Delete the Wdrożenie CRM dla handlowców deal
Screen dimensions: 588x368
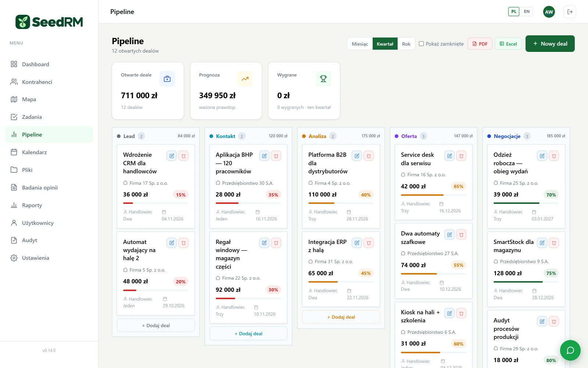coord(183,156)
